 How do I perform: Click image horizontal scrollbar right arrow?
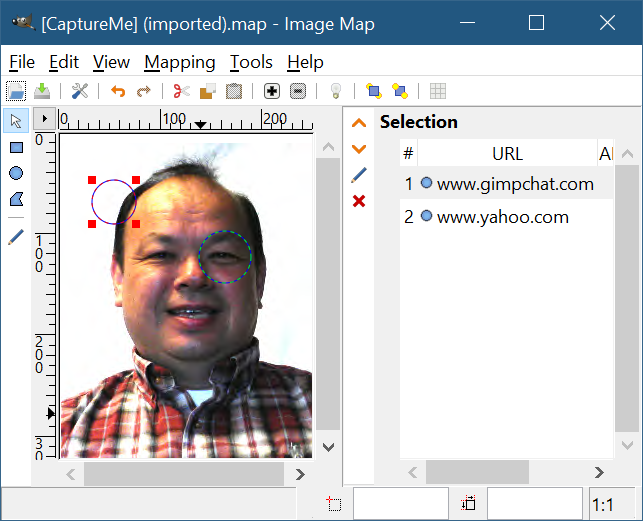pos(300,474)
